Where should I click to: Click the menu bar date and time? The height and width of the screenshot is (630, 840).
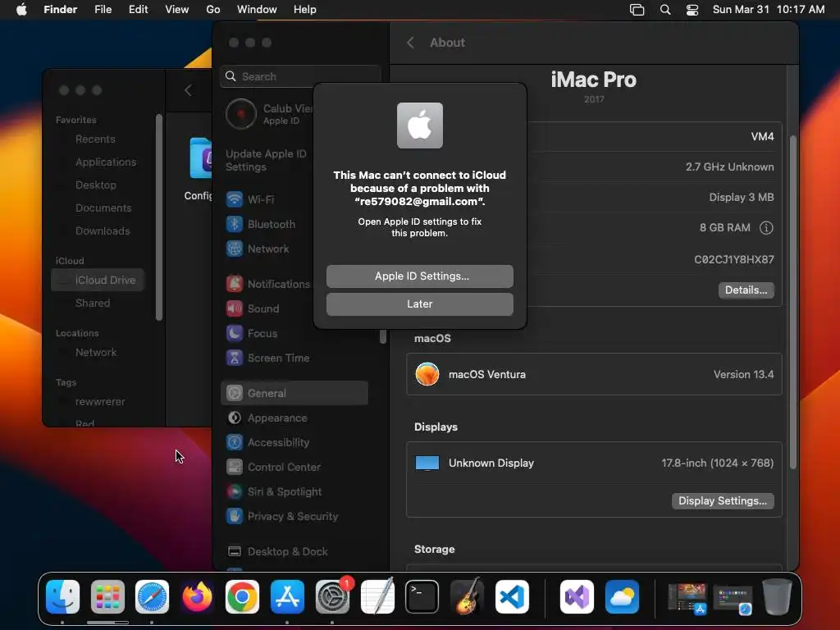(x=768, y=10)
